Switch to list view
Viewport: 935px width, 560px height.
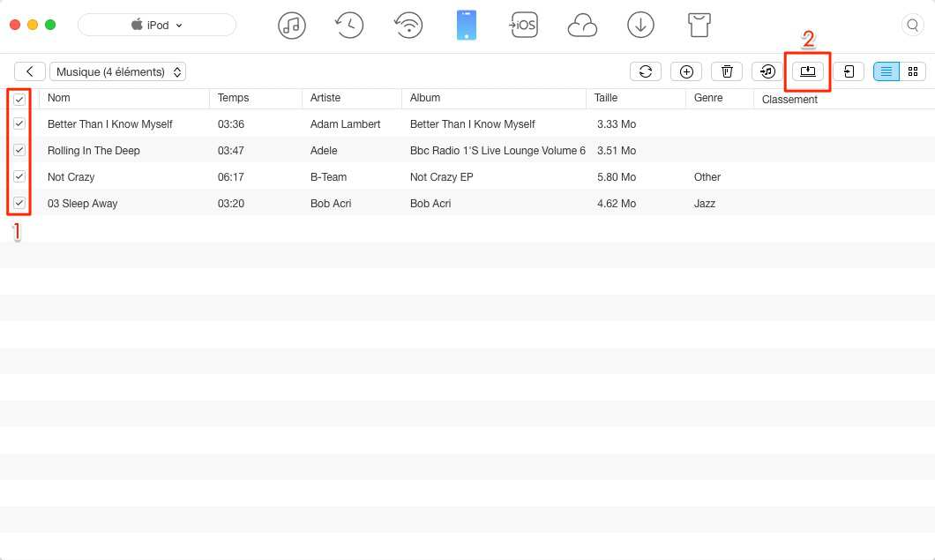[886, 71]
